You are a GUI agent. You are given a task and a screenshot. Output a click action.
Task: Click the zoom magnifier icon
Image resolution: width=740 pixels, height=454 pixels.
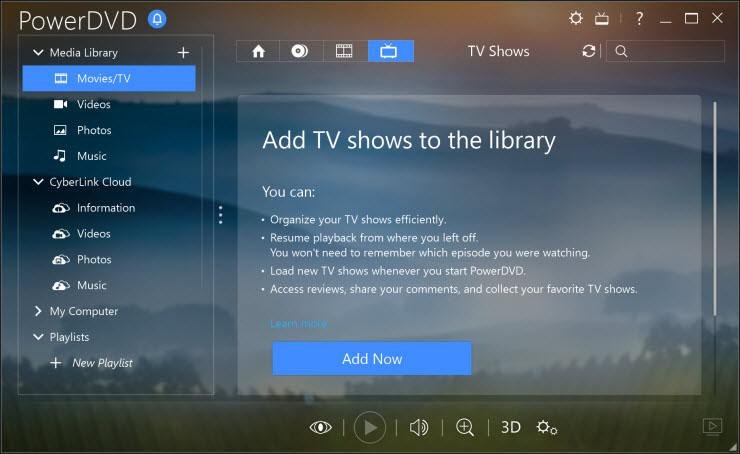(465, 428)
